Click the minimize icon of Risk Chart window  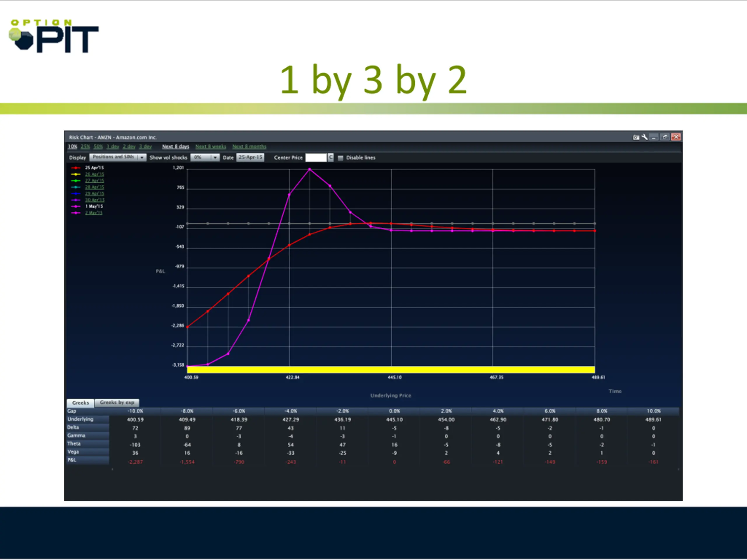point(654,137)
